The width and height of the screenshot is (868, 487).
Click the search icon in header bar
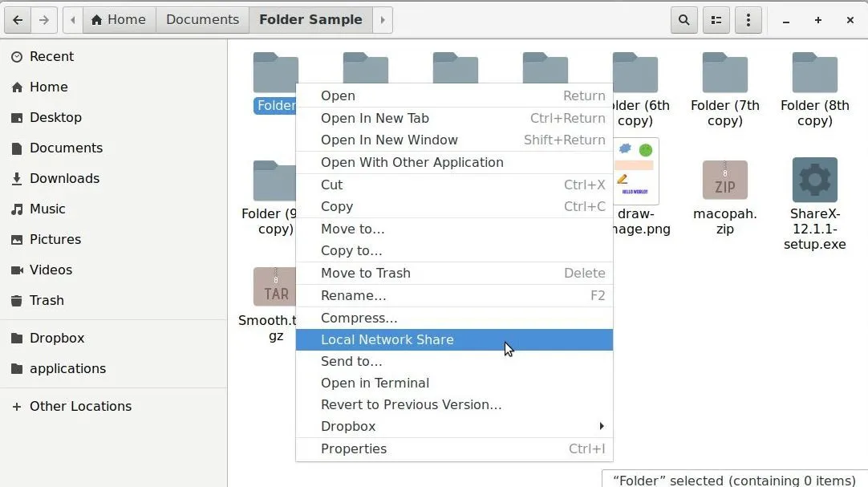pyautogui.click(x=683, y=20)
